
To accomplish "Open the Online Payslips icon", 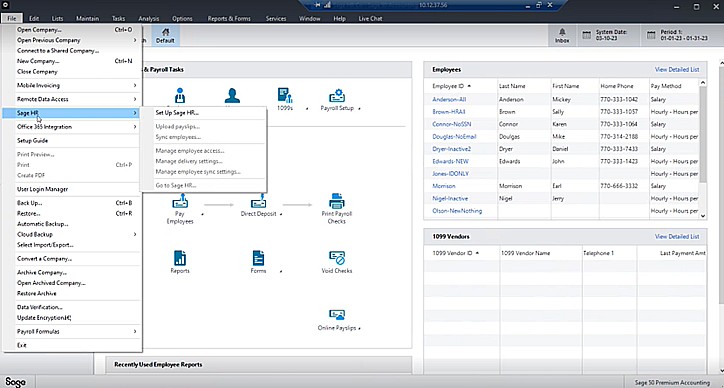I will click(x=337, y=315).
